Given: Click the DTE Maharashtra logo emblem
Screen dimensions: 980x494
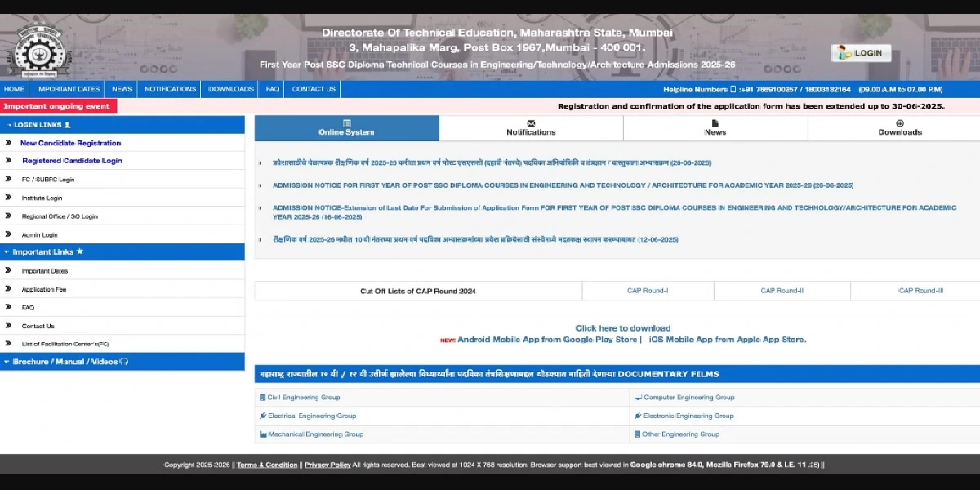Looking at the screenshot, I should pyautogui.click(x=39, y=49).
